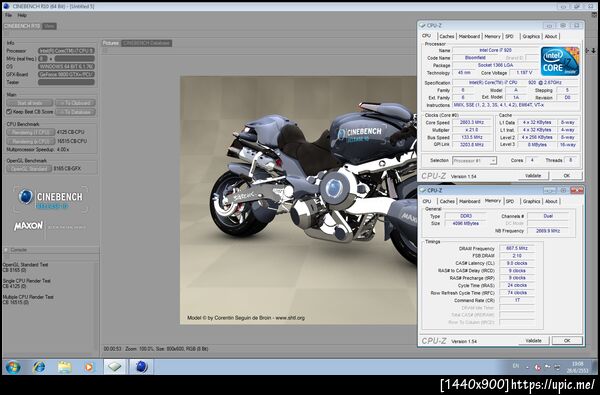Run the Rendering (x CPU) benchmark

tap(31, 141)
